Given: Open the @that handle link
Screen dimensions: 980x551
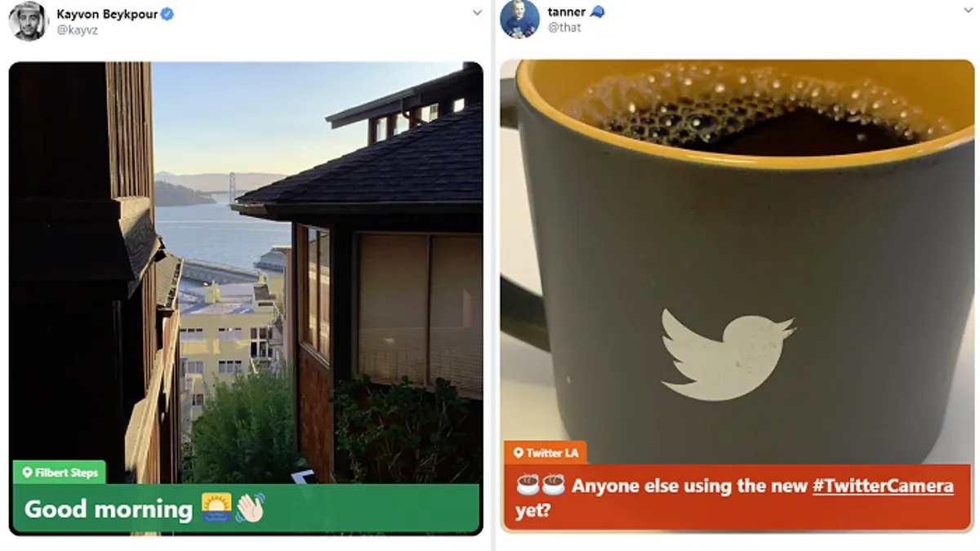Looking at the screenshot, I should click(x=564, y=27).
